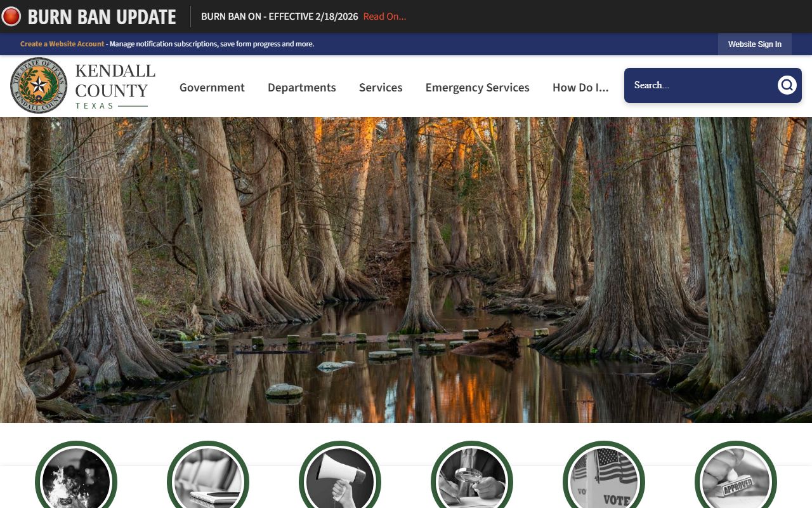This screenshot has width=812, height=508.
Task: Select the How Do I... menu
Action: click(x=580, y=88)
